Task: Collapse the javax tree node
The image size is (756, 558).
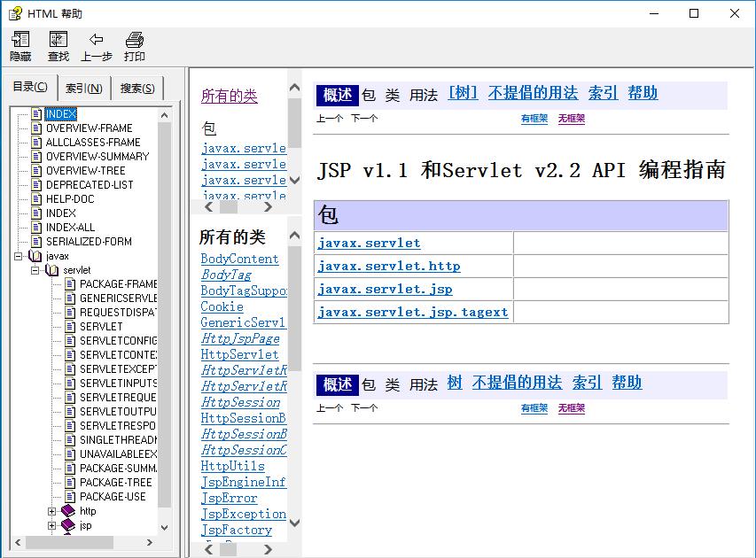Action: point(19,256)
